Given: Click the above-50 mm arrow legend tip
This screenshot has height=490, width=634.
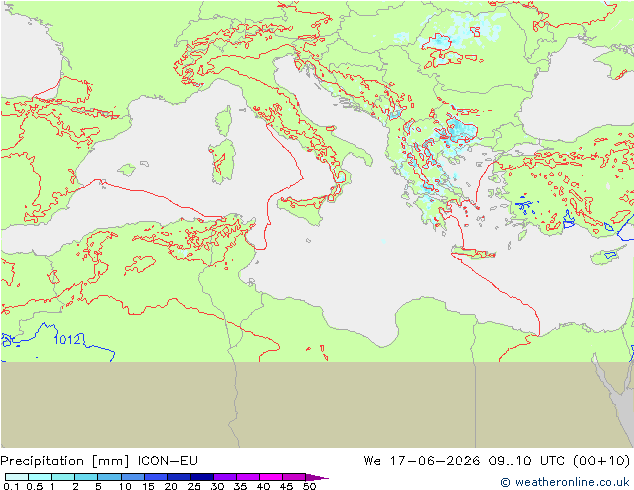Looking at the screenshot, I should point(317,477).
